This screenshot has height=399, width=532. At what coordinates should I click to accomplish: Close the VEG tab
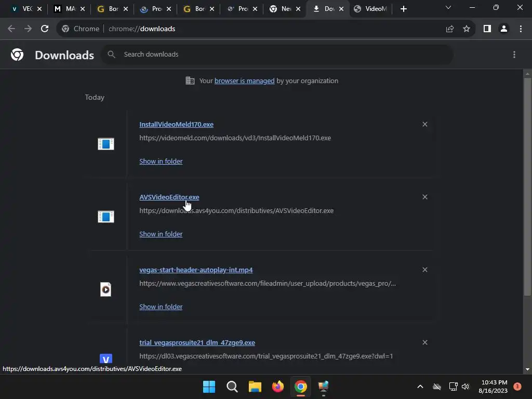point(39,9)
